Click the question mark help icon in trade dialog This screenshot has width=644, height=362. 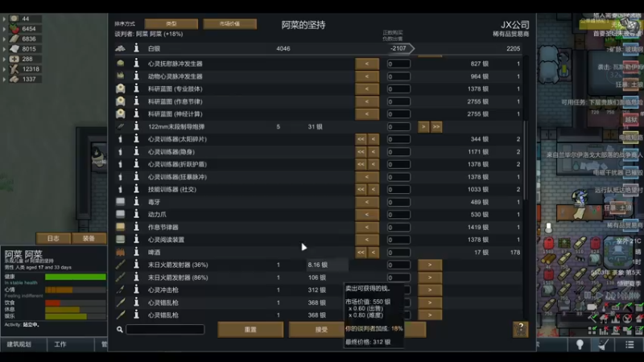(x=520, y=329)
